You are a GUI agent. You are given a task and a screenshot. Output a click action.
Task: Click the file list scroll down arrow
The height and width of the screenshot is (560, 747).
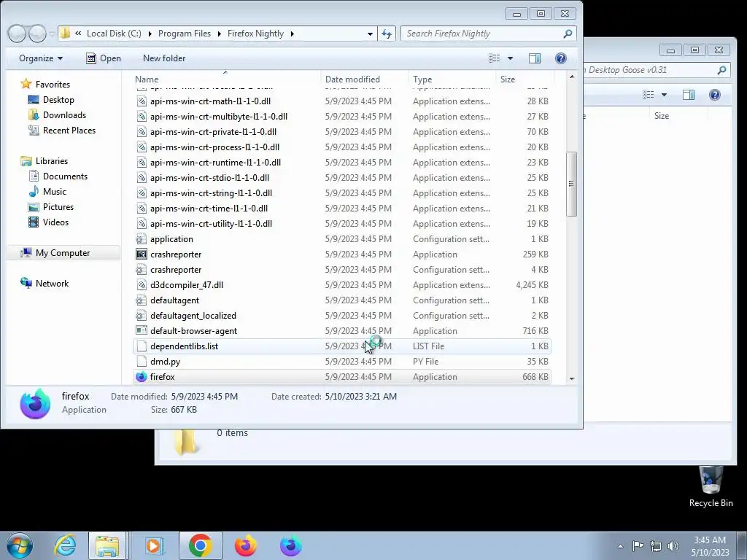click(x=572, y=378)
